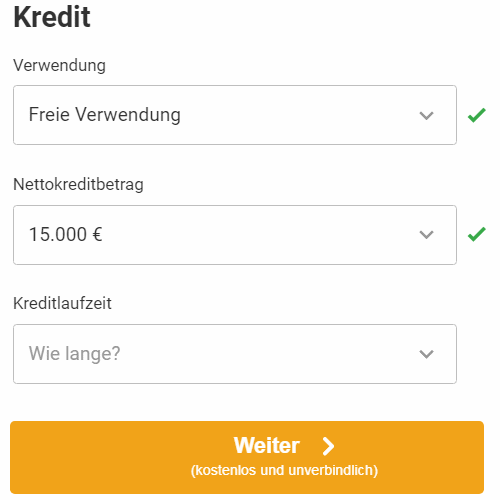Image resolution: width=500 pixels, height=500 pixels.
Task: Click the chevron arrow beside 15.000 €
Action: coord(426,235)
